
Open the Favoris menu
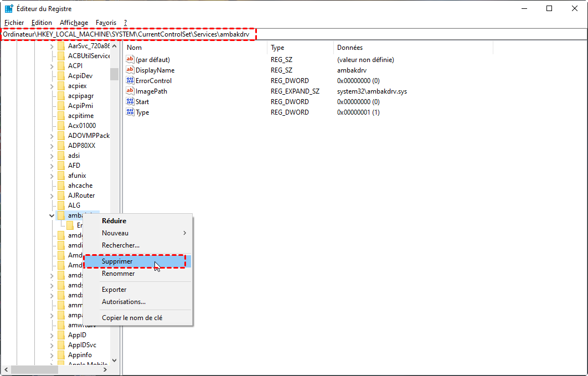(106, 23)
